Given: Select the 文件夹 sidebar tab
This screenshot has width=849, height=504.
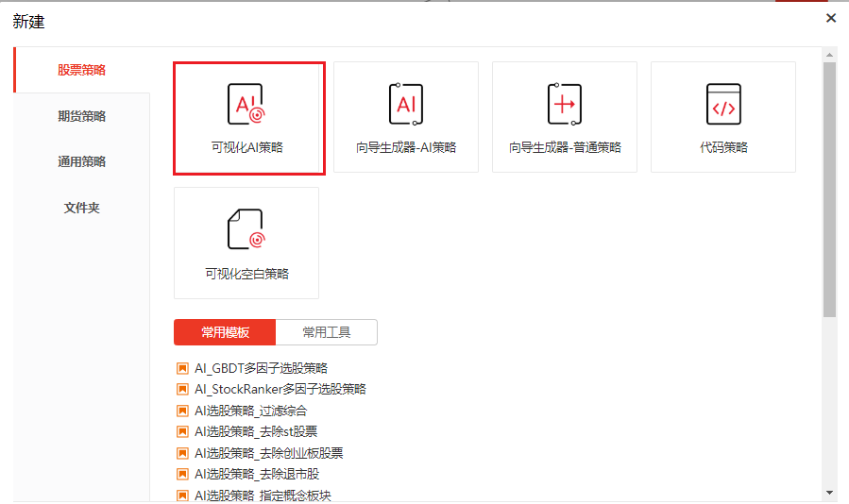Looking at the screenshot, I should (x=82, y=208).
